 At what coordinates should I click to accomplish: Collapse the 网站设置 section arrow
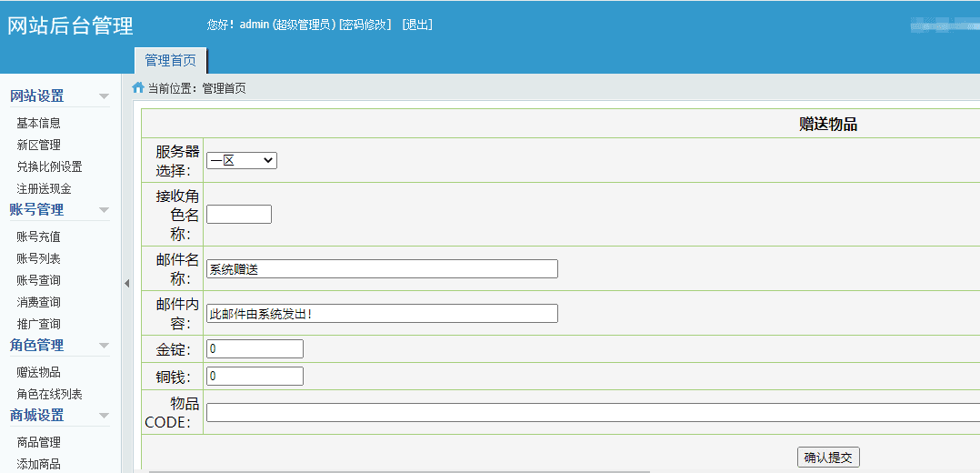click(104, 96)
